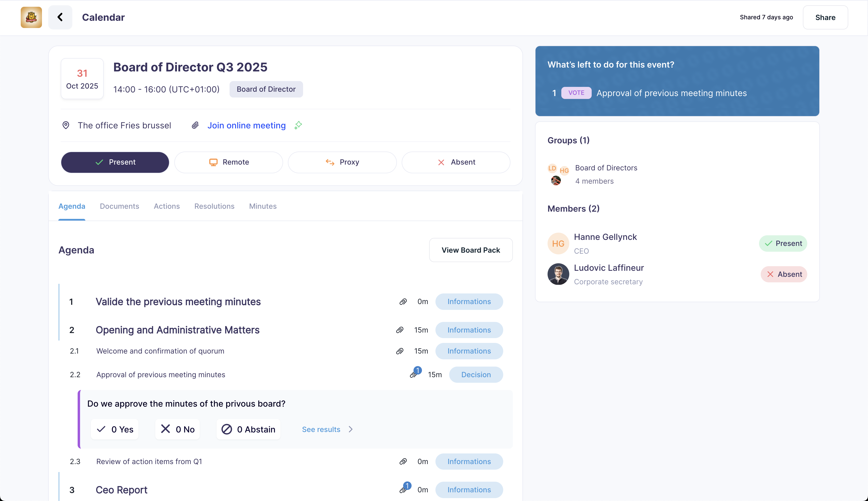Vote Yes on approving the minutes

tap(115, 429)
